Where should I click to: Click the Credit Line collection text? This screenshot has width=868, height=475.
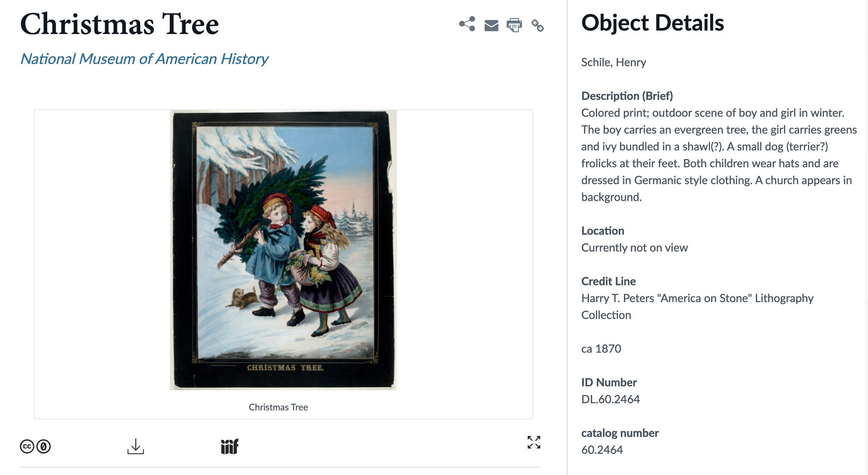click(697, 306)
